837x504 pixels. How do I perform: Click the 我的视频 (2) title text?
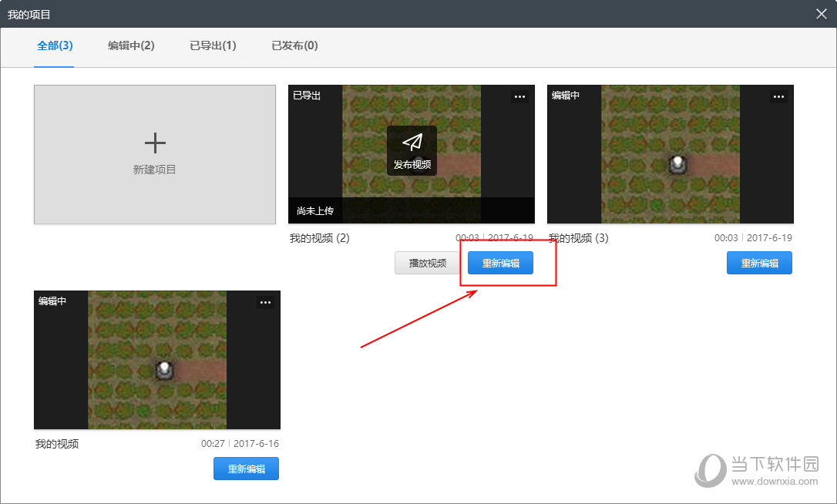click(x=319, y=238)
